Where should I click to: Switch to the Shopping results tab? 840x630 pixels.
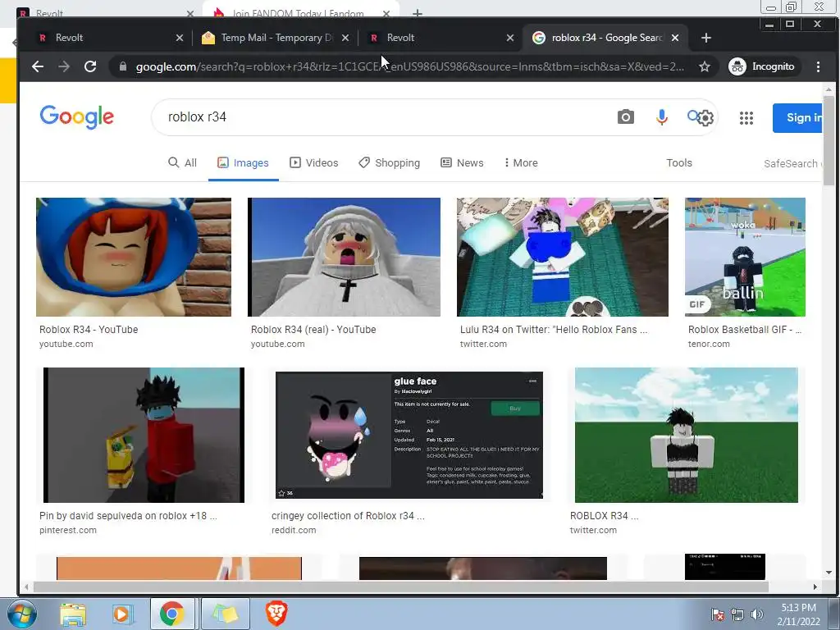tap(390, 163)
